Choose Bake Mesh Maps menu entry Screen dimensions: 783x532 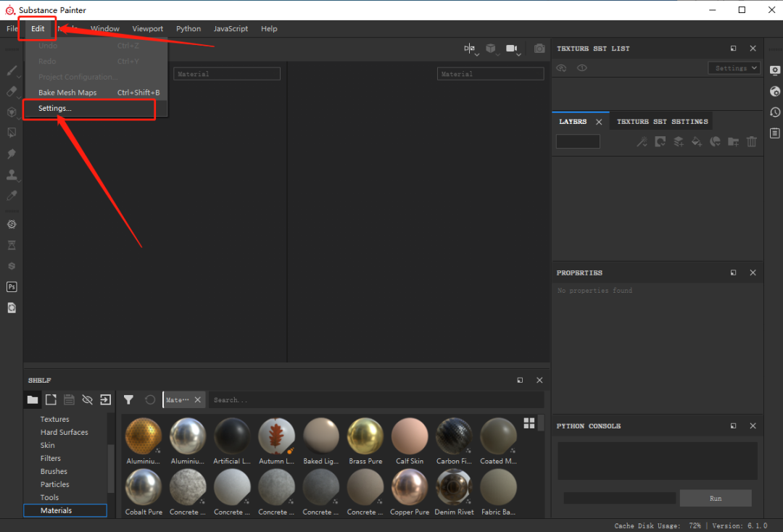[96, 92]
